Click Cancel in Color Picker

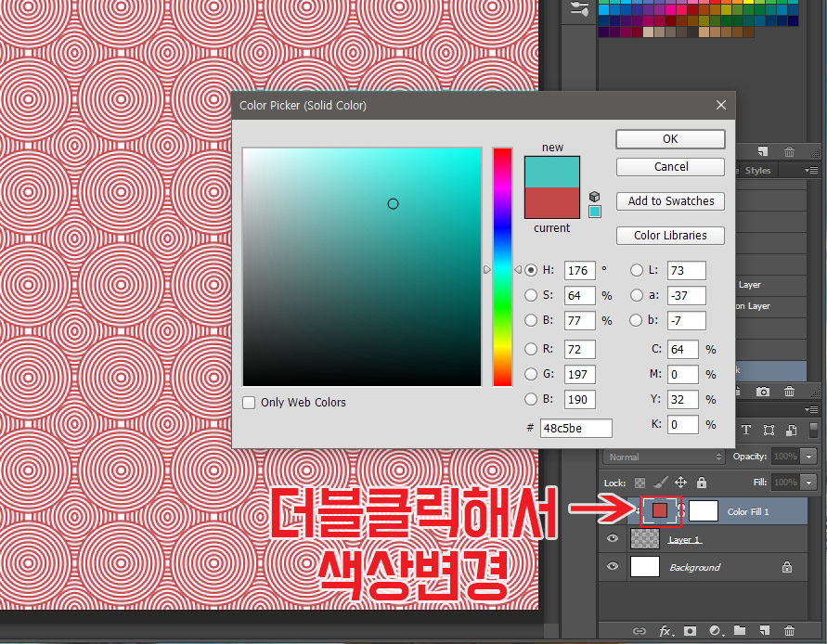670,167
